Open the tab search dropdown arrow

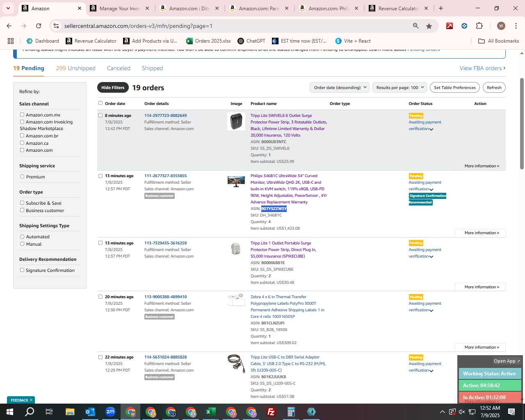(x=8, y=8)
